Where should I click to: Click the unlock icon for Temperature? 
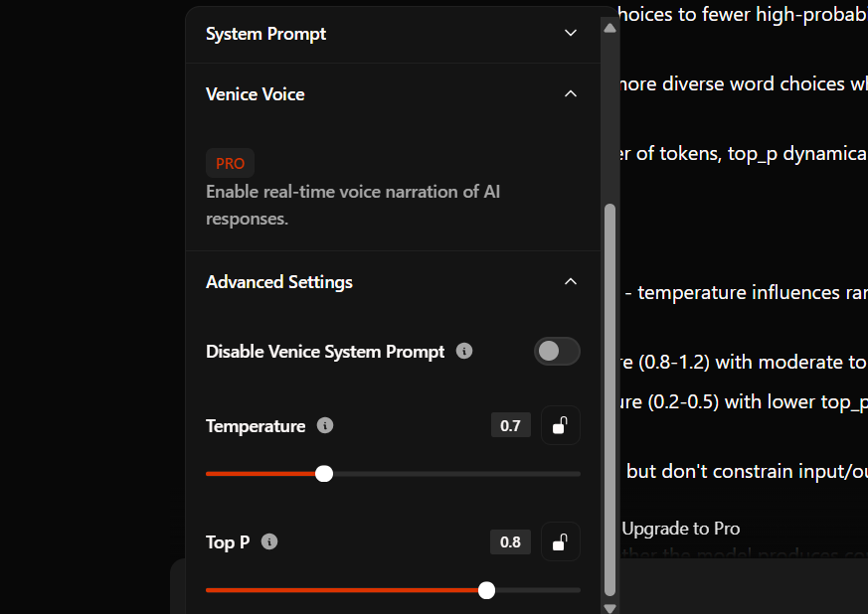pyautogui.click(x=560, y=426)
